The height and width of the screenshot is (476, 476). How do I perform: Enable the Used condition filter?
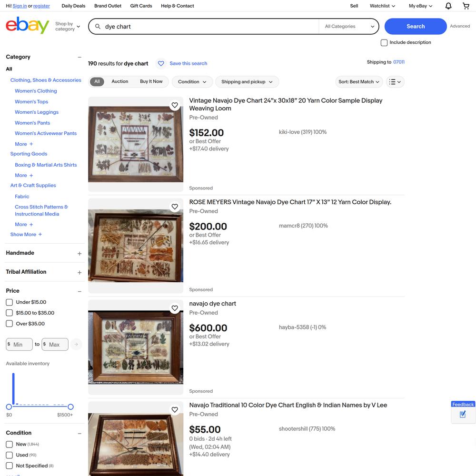tap(10, 455)
